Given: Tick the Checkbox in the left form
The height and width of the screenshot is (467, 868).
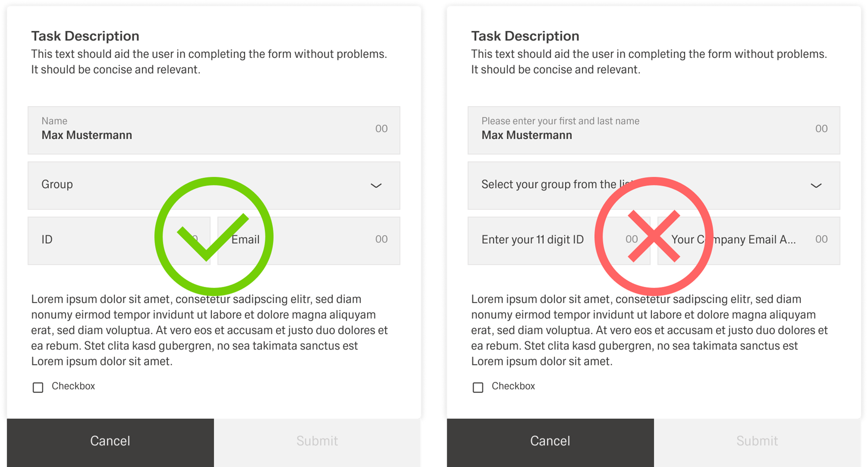Looking at the screenshot, I should click(38, 387).
